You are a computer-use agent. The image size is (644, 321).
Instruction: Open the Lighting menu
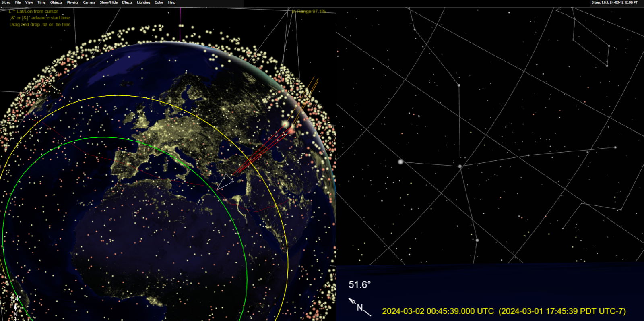(x=143, y=2)
